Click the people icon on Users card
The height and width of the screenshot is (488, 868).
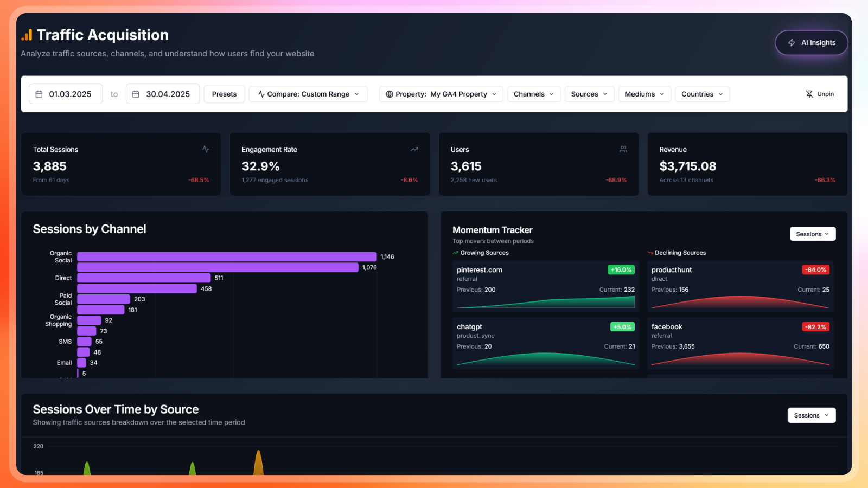pyautogui.click(x=623, y=149)
